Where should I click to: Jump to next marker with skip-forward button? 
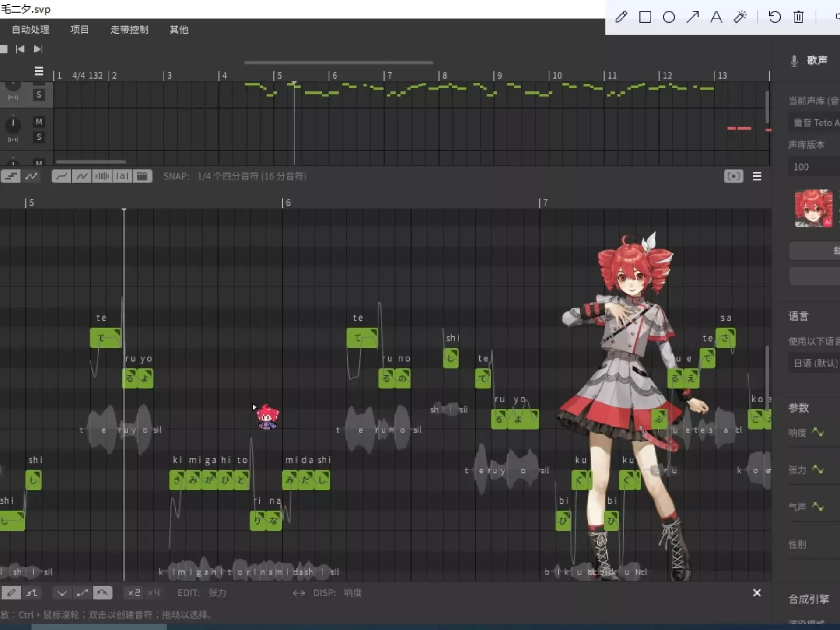click(x=38, y=49)
